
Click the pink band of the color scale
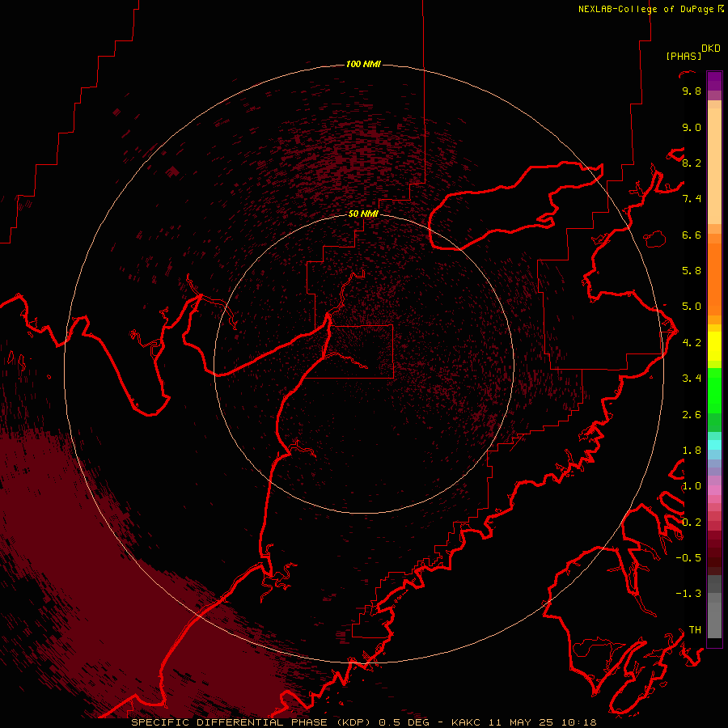(x=714, y=490)
